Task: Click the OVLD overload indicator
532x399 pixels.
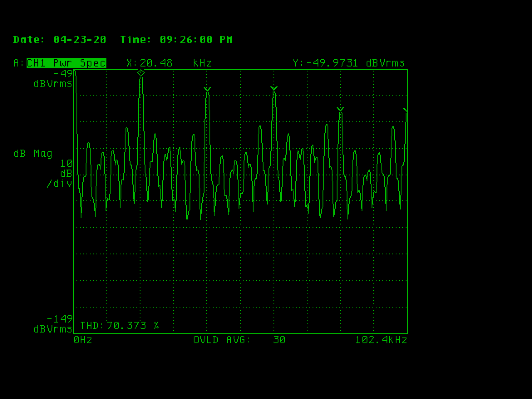Action: tap(206, 340)
